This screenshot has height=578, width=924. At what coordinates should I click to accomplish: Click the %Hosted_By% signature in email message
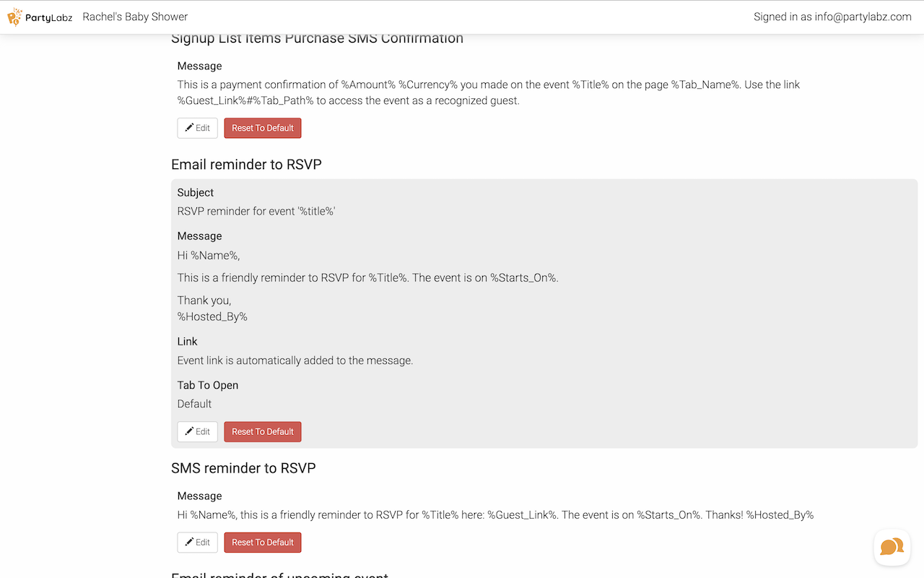tap(212, 316)
